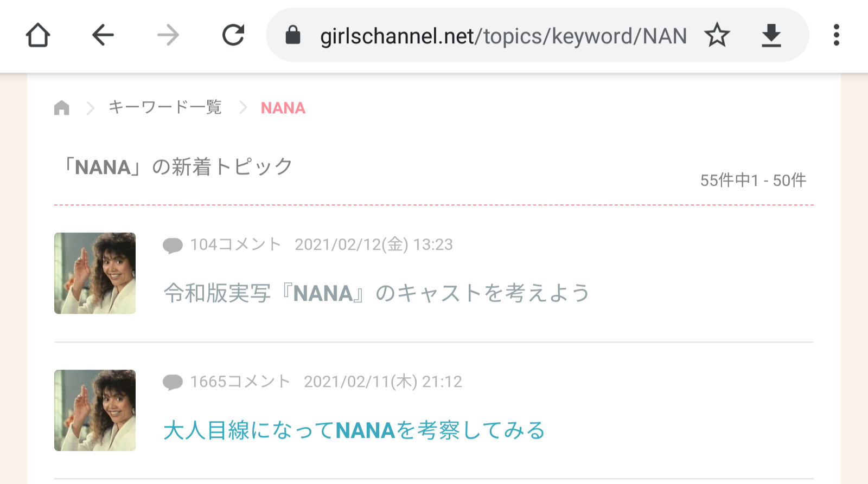Viewport: 868px width, 484px height.
Task: Click the download arrow icon
Action: point(771,36)
